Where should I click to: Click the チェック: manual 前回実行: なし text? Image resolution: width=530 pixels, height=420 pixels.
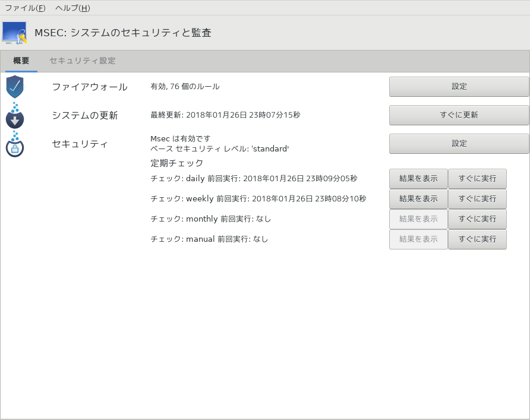209,239
